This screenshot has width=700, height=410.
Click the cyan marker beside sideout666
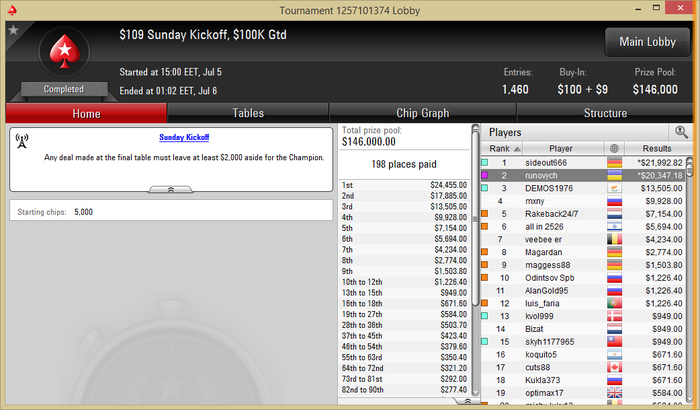(x=484, y=163)
